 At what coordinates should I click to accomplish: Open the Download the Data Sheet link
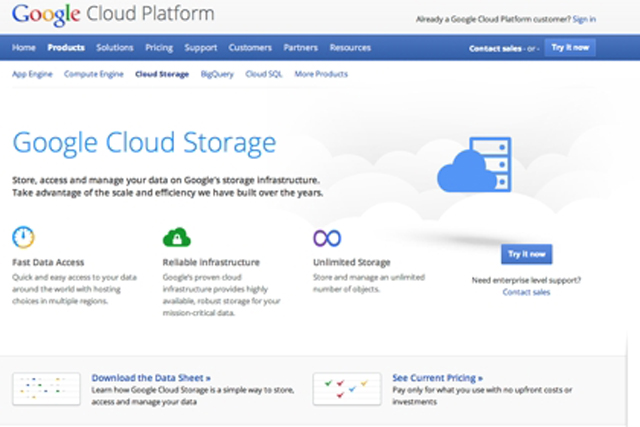[151, 378]
